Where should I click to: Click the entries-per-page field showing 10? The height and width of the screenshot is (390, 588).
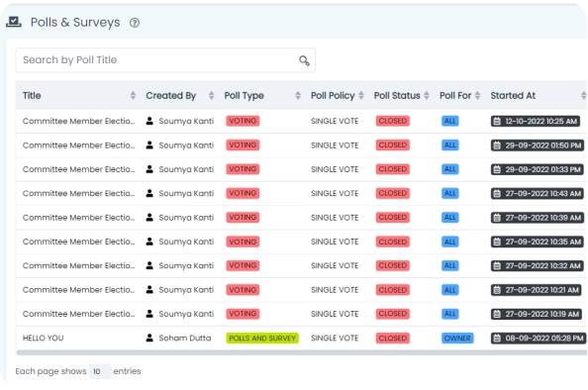coord(100,371)
